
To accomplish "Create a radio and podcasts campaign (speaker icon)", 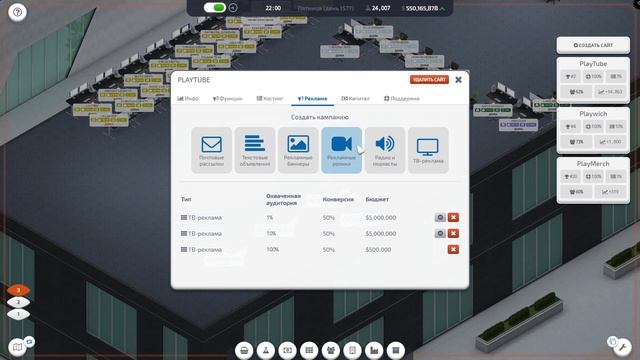I will (x=385, y=150).
